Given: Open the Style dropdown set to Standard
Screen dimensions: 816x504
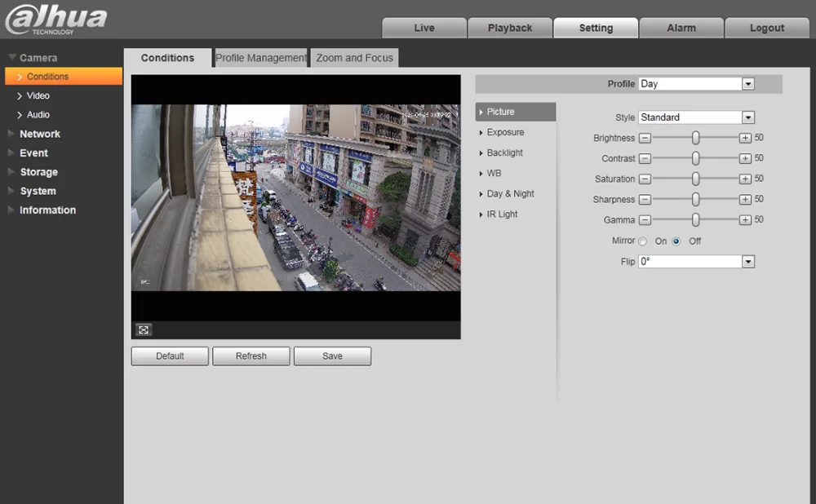Looking at the screenshot, I should pyautogui.click(x=747, y=117).
